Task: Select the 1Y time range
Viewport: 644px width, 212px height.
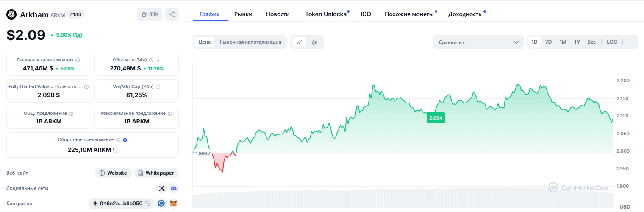Action: [x=577, y=42]
